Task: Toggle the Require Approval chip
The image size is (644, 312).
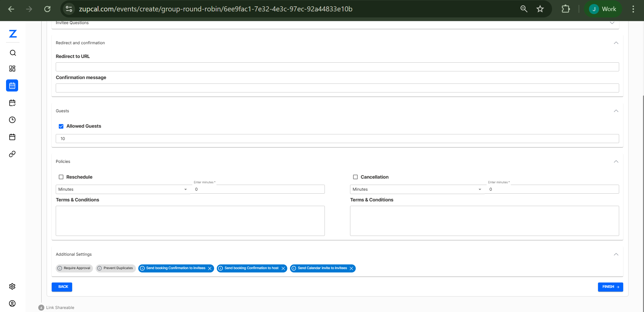Action: [74, 268]
